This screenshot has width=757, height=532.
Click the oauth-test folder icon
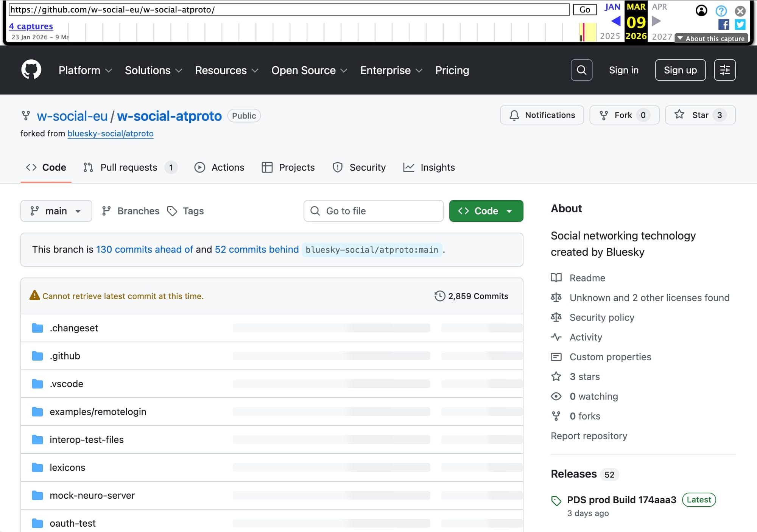point(37,523)
